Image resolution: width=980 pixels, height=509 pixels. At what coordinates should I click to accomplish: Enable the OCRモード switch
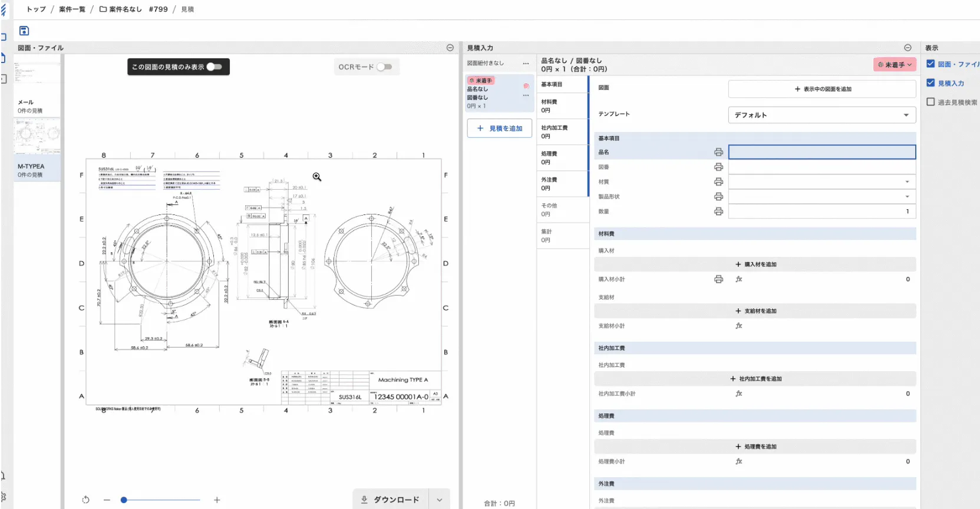point(384,67)
